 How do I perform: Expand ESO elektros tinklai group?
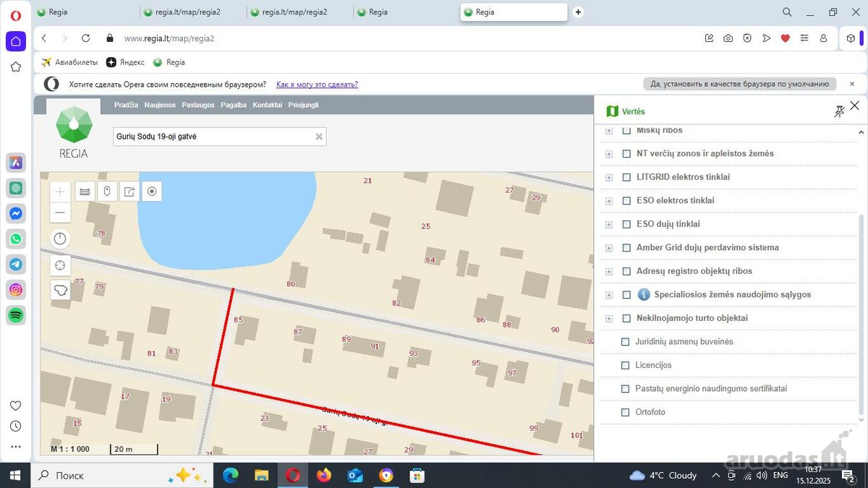[x=609, y=200]
